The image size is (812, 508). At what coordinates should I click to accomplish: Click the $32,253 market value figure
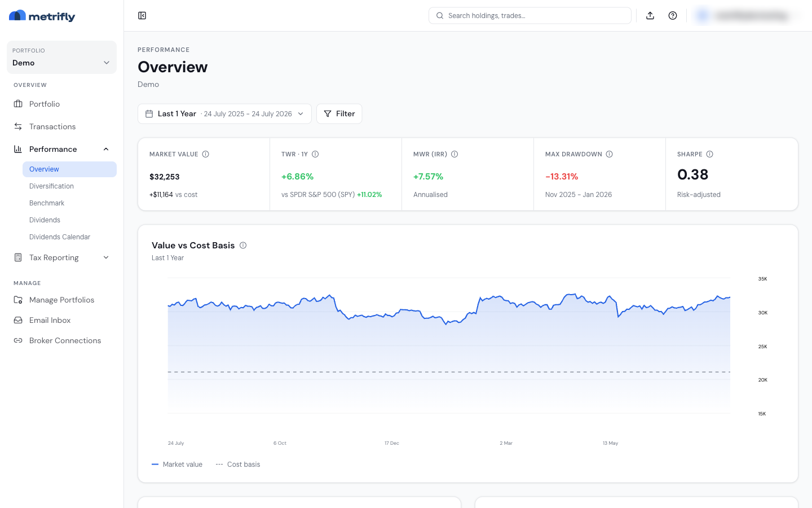click(x=165, y=177)
